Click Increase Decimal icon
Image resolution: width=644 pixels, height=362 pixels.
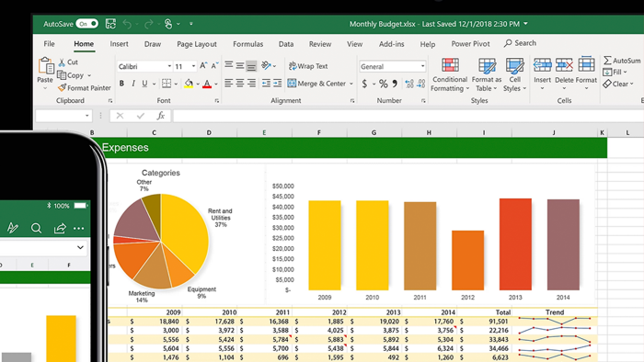coord(409,84)
